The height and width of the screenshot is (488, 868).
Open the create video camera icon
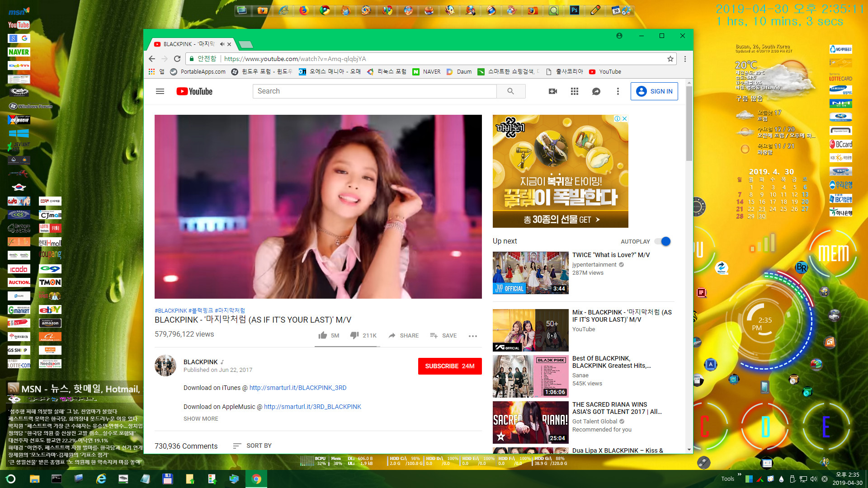553,91
